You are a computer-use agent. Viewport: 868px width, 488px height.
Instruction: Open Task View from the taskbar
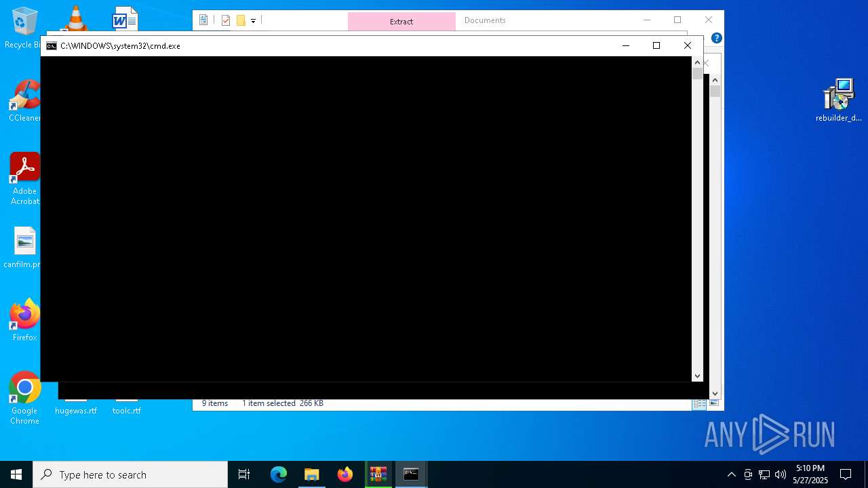(244, 474)
